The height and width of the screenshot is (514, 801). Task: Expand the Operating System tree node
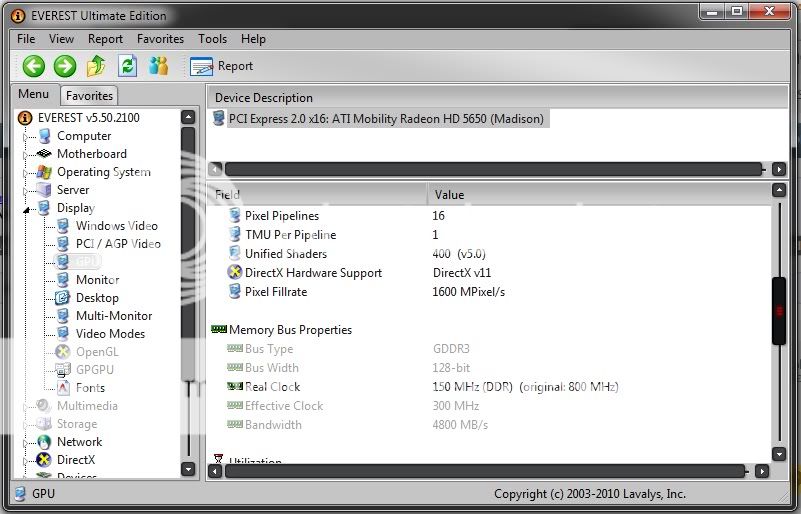[x=25, y=173]
